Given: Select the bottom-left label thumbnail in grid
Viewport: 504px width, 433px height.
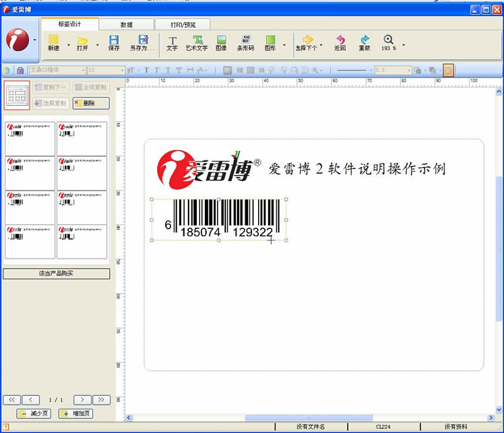Looking at the screenshot, I should click(x=30, y=242).
